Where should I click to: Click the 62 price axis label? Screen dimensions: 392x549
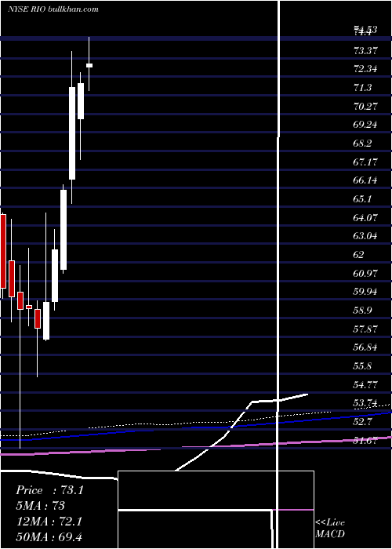[359, 255]
